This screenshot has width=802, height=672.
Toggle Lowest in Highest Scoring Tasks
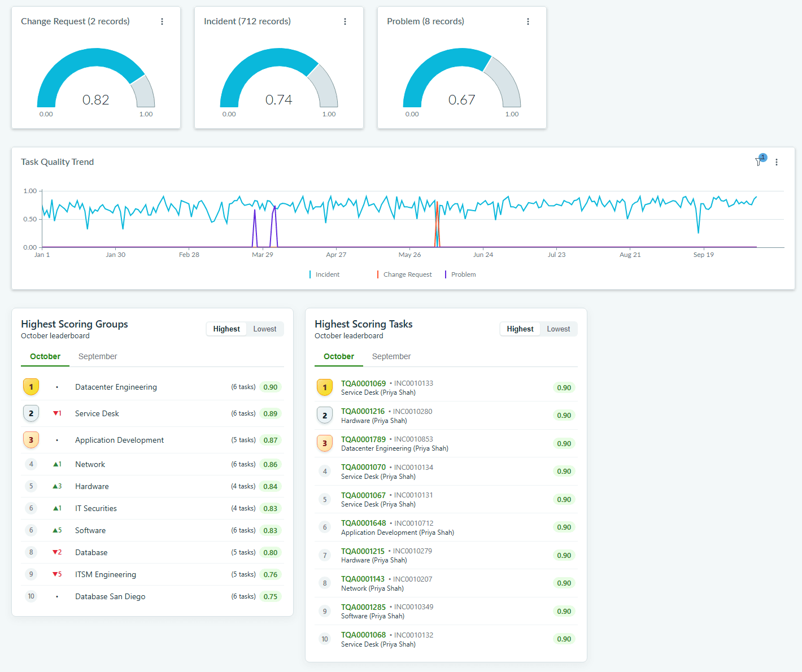click(x=559, y=329)
